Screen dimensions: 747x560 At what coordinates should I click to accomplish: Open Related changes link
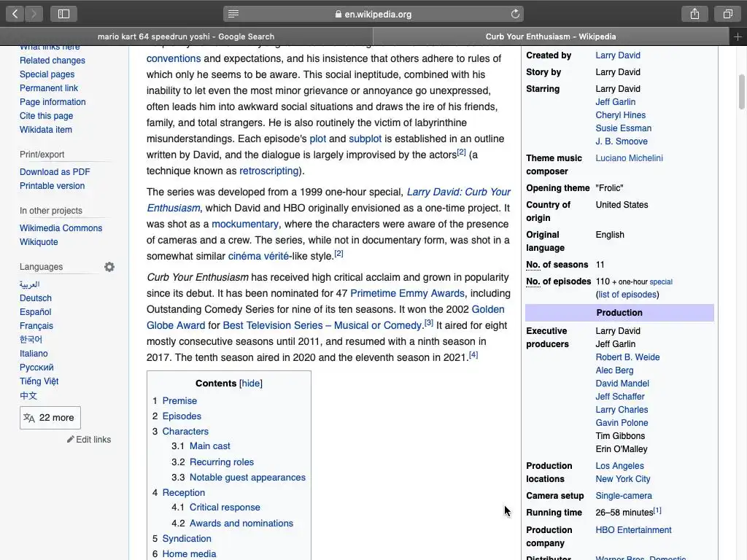coord(53,61)
